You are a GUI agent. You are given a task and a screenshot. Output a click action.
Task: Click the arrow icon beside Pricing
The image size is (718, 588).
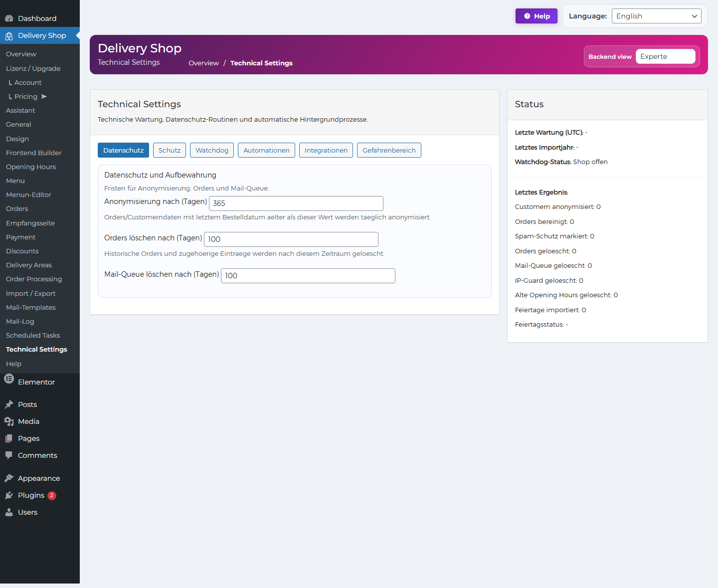44,97
